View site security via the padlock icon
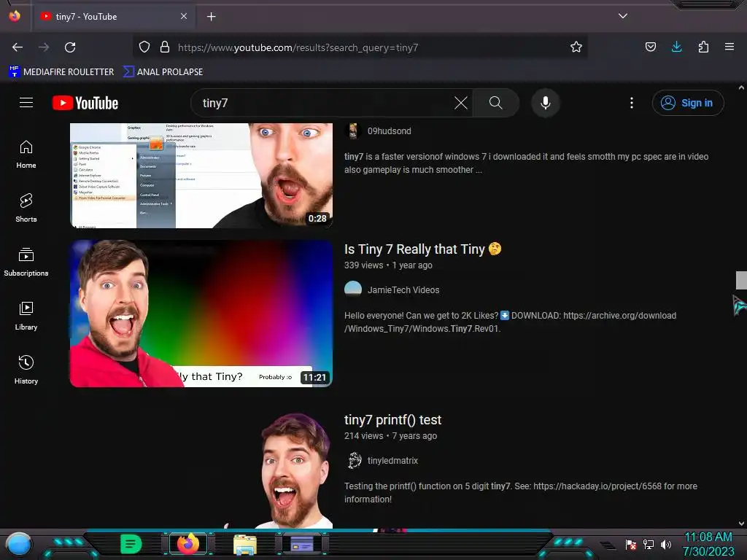 click(165, 47)
